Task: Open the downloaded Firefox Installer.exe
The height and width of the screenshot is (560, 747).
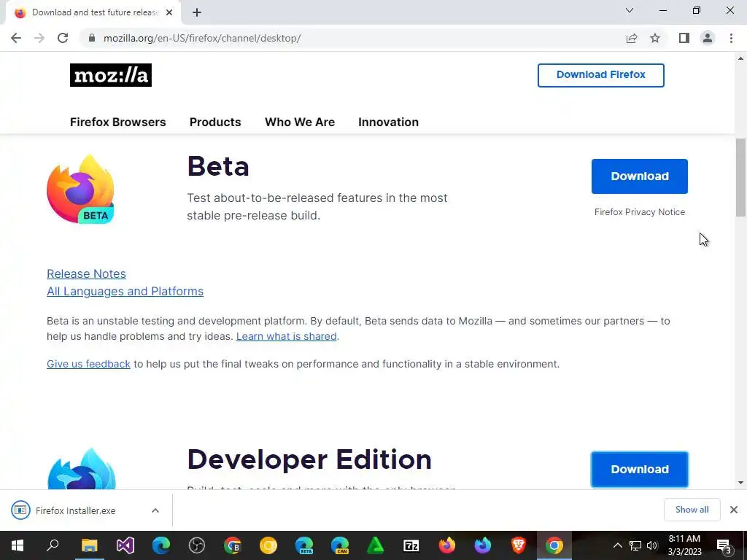Action: pos(75,510)
